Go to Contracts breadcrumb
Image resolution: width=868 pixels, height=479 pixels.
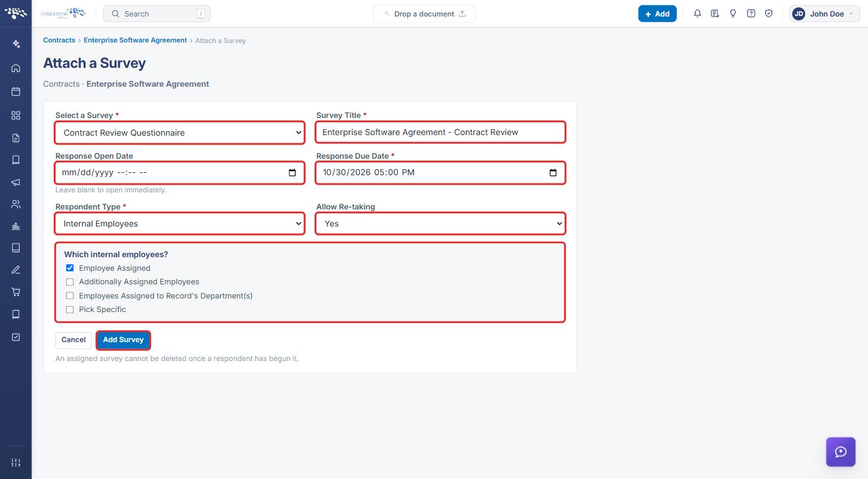59,40
